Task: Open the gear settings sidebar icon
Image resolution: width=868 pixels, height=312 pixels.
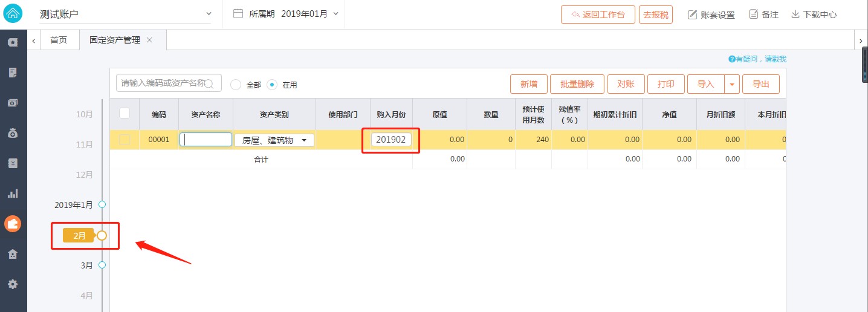Action: coord(13,284)
